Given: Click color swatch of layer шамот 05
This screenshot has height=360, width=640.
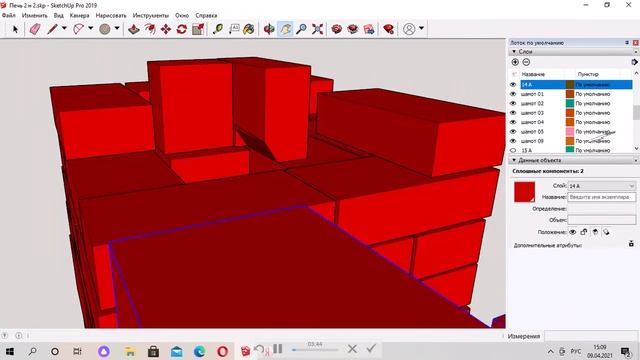Looking at the screenshot, I should tap(570, 131).
